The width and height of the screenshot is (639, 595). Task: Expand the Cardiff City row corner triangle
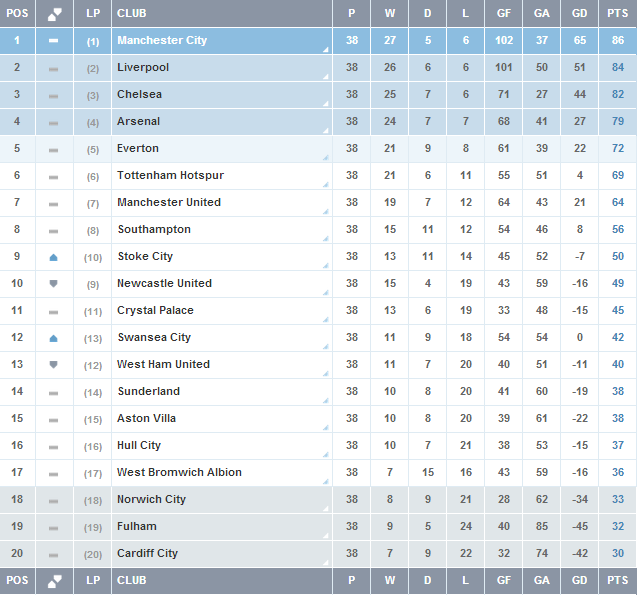pos(326,562)
